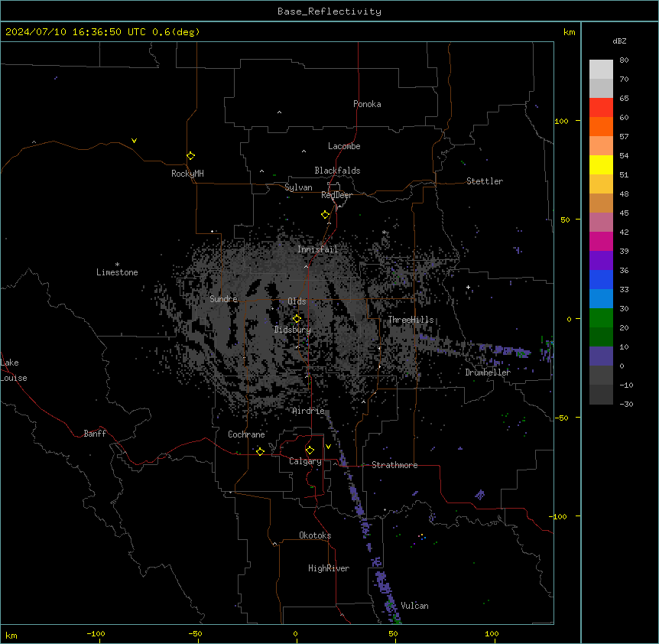The height and width of the screenshot is (644, 659).
Task: Click the HighRiver city label
Action: (x=328, y=568)
